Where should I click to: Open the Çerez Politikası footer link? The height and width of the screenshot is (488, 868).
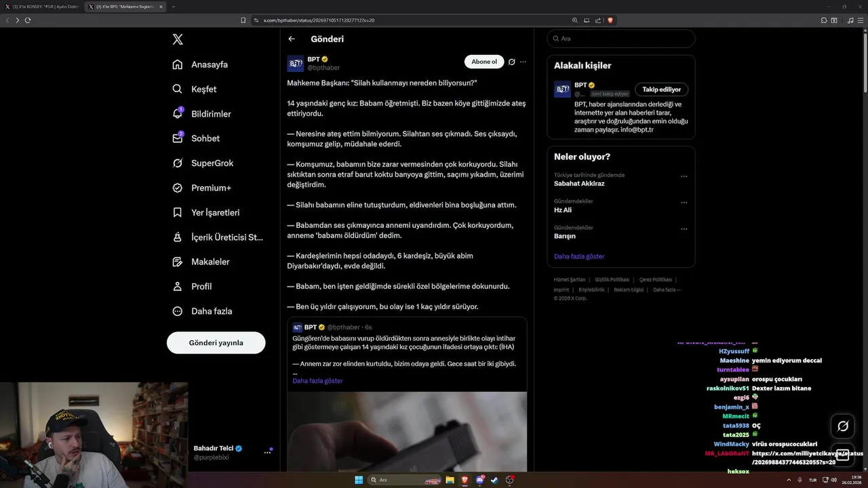[656, 280]
